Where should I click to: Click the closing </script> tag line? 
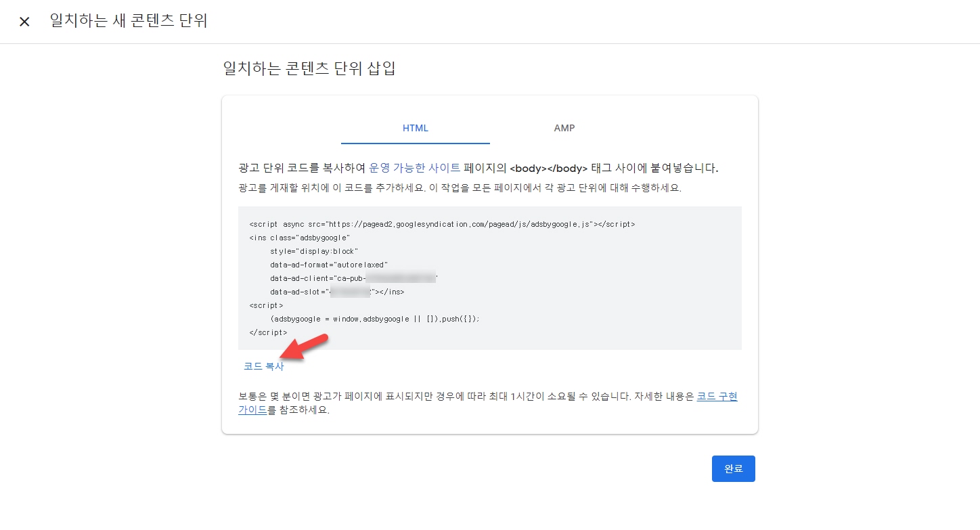coord(268,332)
